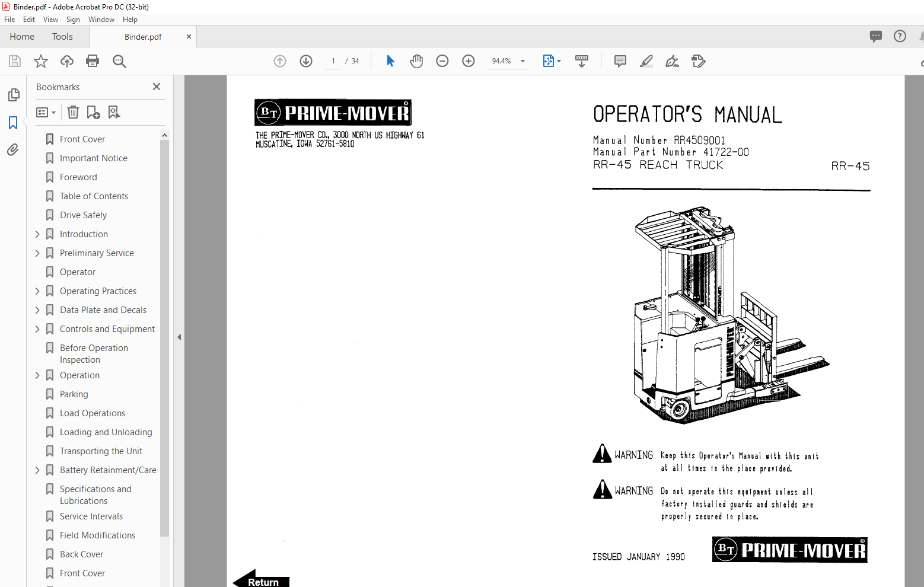This screenshot has height=587, width=924.
Task: Add the file to starred with the star icon
Action: 41,61
